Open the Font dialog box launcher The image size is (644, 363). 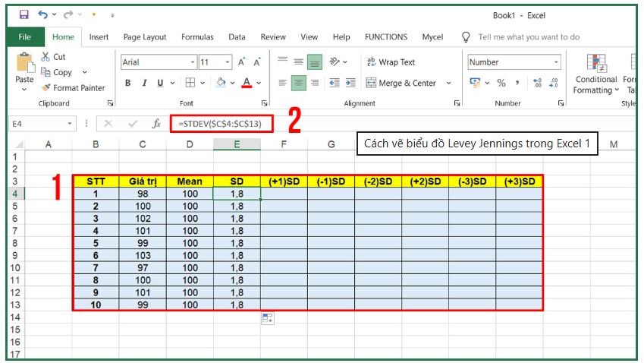coord(264,103)
